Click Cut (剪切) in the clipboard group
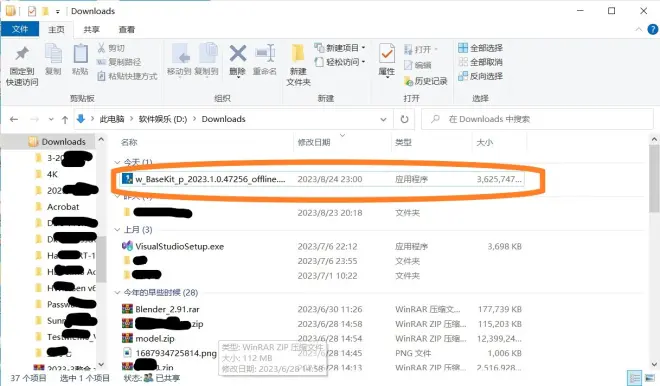660x386 pixels. (x=111, y=48)
